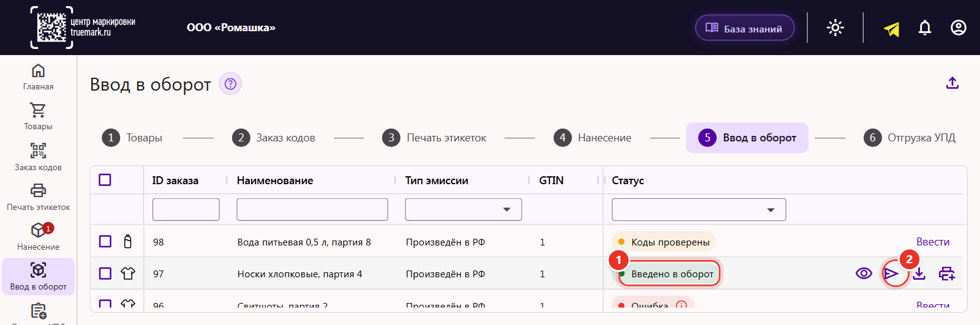Tick the checkbox for order 98
This screenshot has height=325, width=980.
[105, 241]
